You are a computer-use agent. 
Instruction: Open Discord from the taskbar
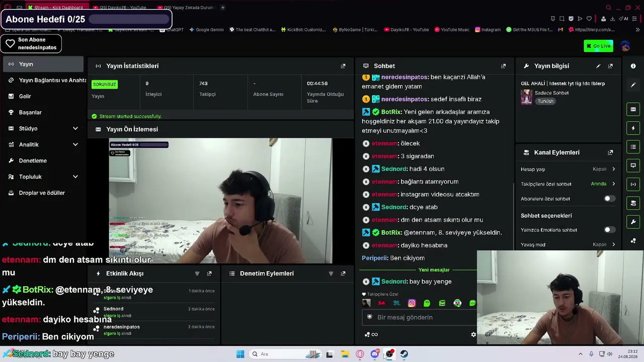coord(374,354)
